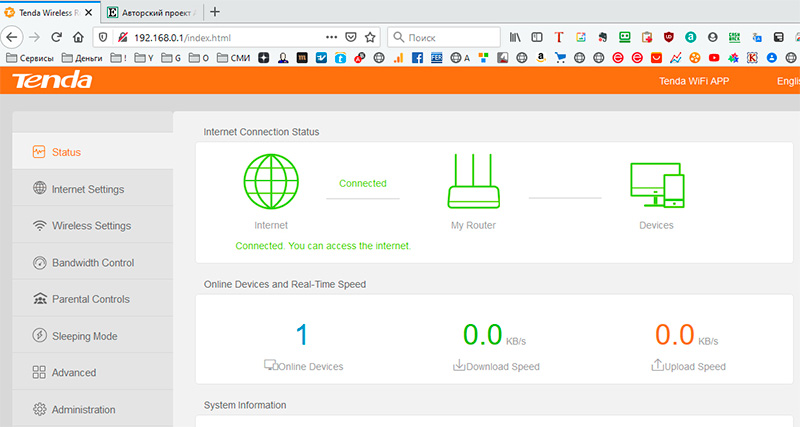
Task: Open Internet Settings in sidebar
Action: 87,189
